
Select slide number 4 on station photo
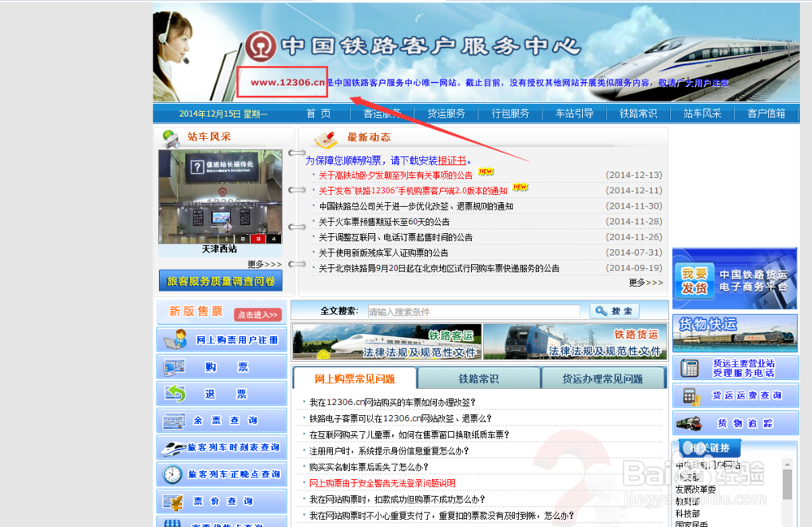click(274, 239)
